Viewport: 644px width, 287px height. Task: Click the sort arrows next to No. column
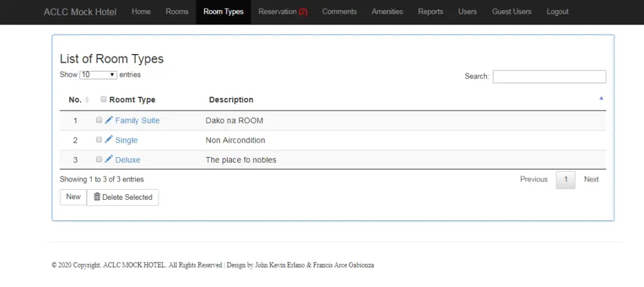[87, 100]
